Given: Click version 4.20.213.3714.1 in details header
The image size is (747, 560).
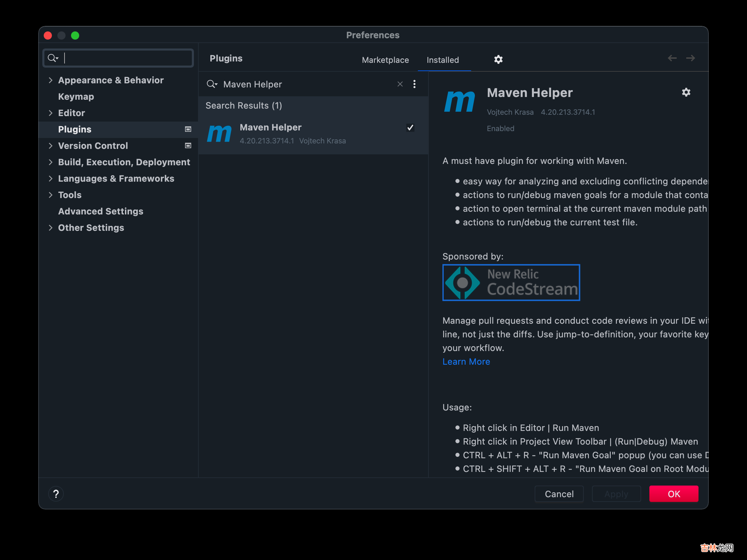Looking at the screenshot, I should tap(568, 112).
